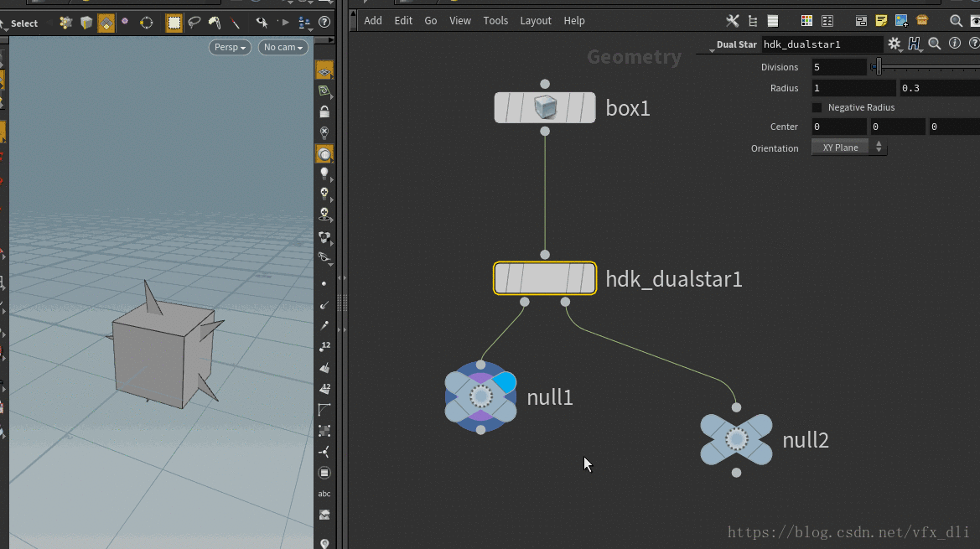Image resolution: width=980 pixels, height=549 pixels.
Task: Select the null2 node
Action: (x=736, y=440)
